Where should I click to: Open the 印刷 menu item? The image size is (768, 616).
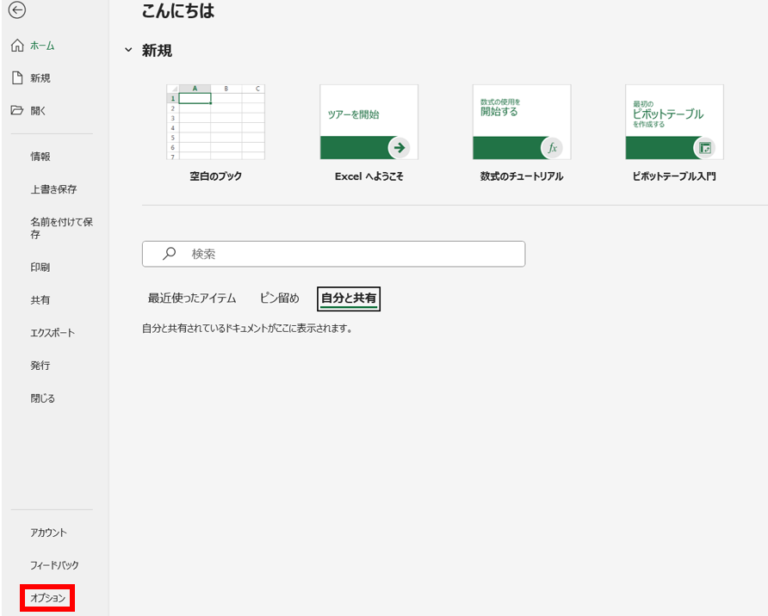coord(40,267)
